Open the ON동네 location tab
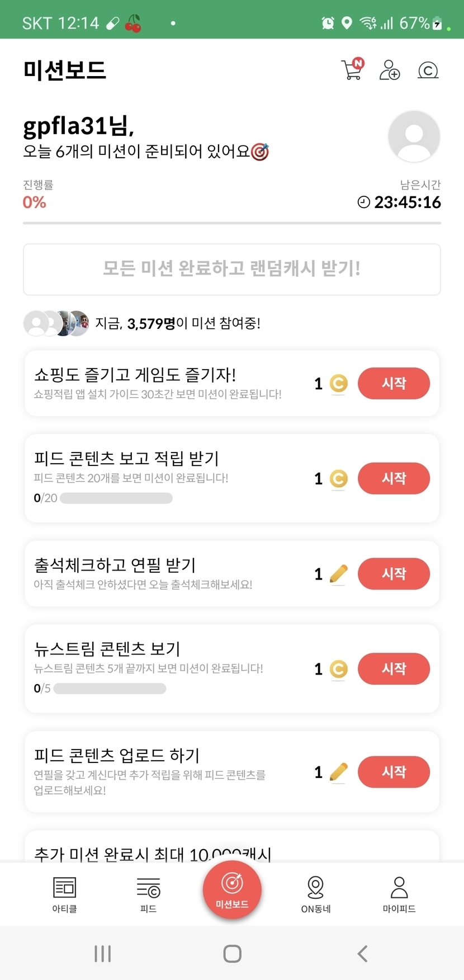This screenshot has width=464, height=980. pyautogui.click(x=316, y=893)
